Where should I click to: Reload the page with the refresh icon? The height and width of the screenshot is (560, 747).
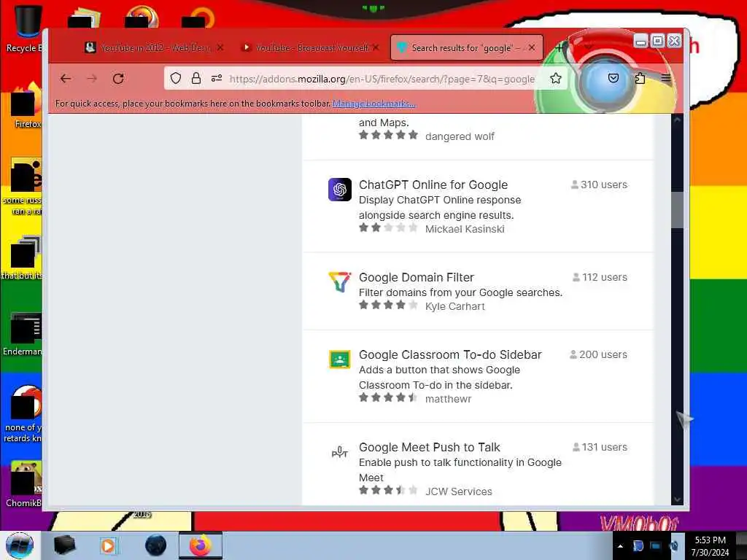[118, 79]
